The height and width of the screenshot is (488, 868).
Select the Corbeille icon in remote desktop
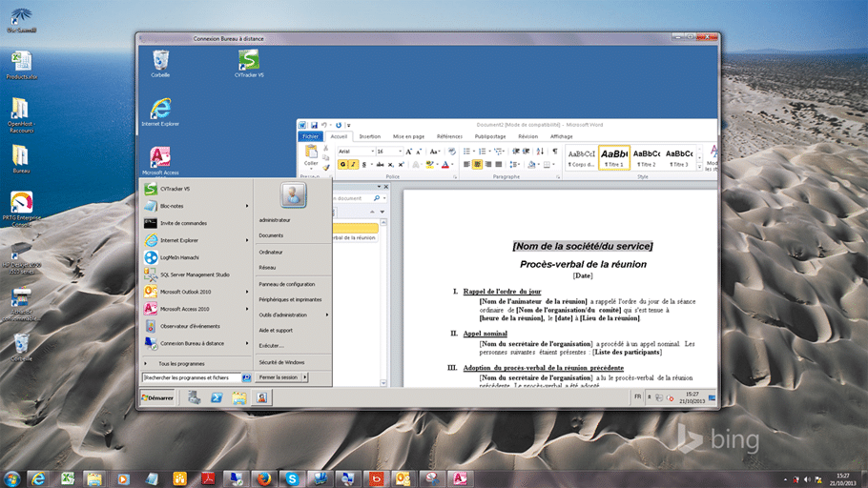coord(160,63)
